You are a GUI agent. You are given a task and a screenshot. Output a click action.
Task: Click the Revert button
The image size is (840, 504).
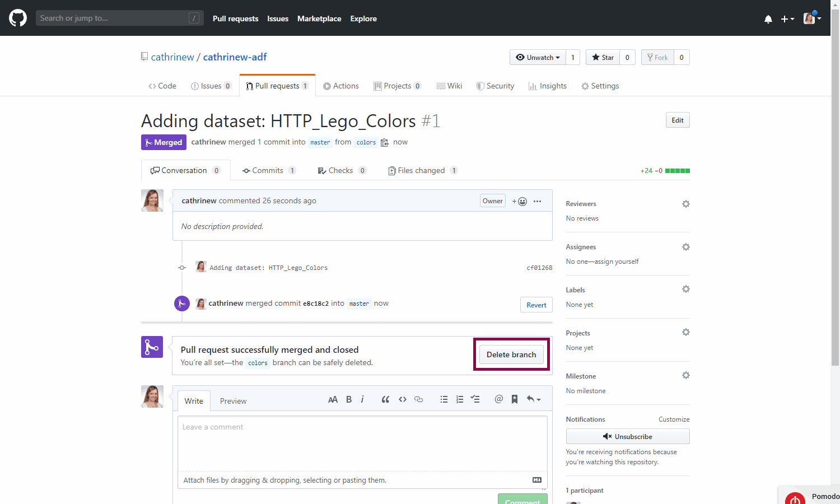tap(536, 305)
